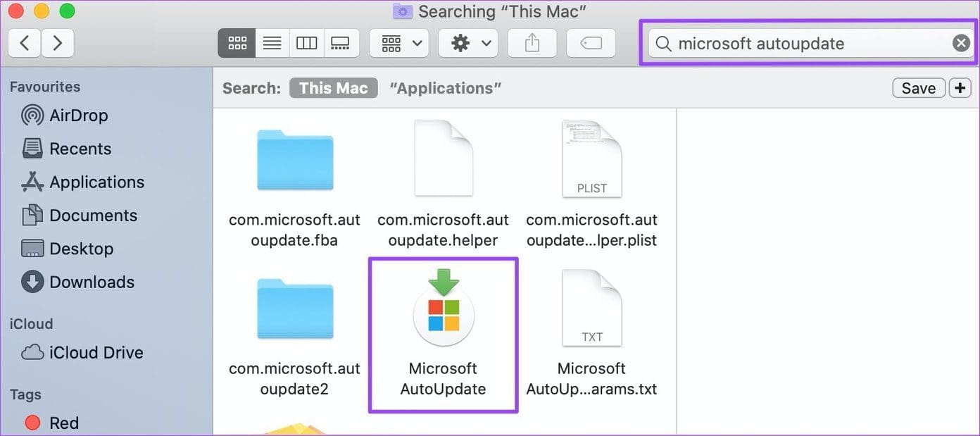Viewport: 980px width, 436px height.
Task: Select the This Mac search scope
Action: point(334,88)
